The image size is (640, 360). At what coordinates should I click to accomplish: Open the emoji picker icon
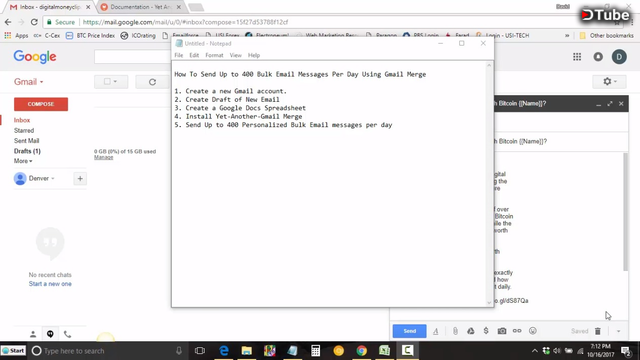coord(533,331)
